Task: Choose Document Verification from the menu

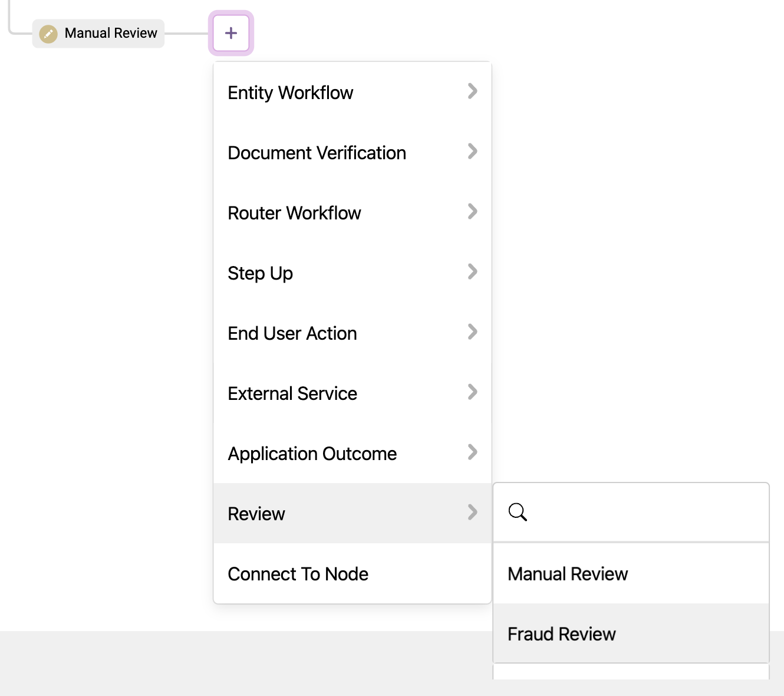Action: coord(317,153)
